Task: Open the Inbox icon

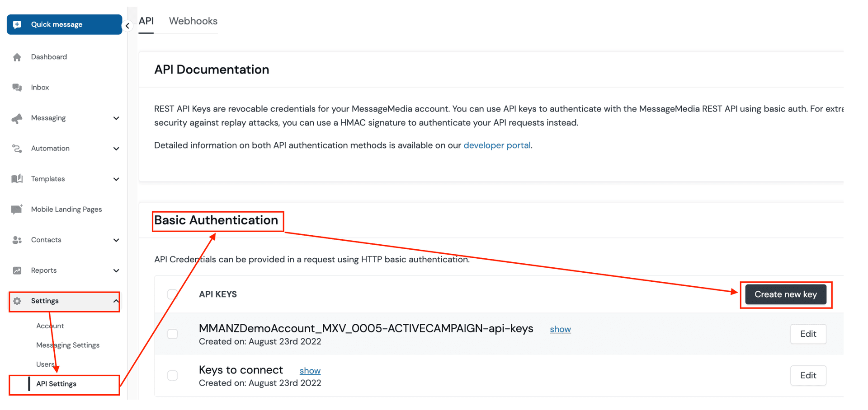Action: point(17,87)
